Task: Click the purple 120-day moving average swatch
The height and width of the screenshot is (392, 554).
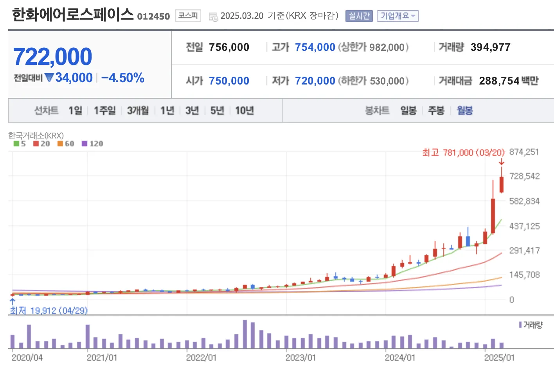Action: 85,144
